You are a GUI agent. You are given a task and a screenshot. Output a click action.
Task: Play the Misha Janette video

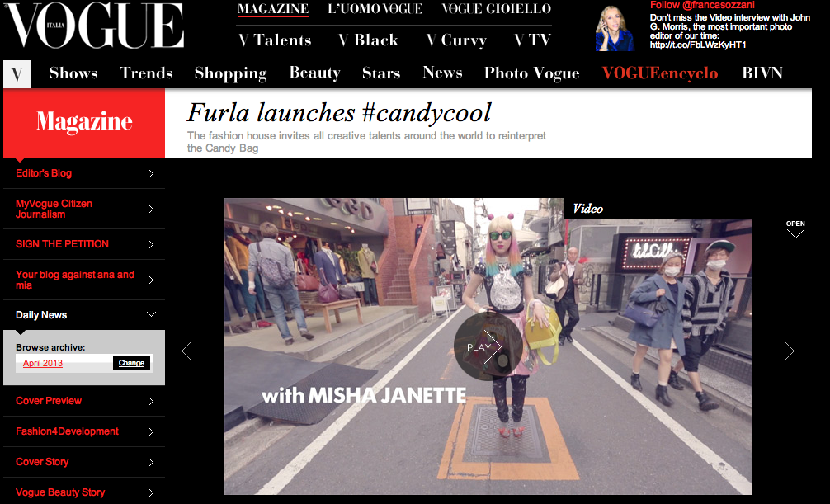(x=488, y=346)
